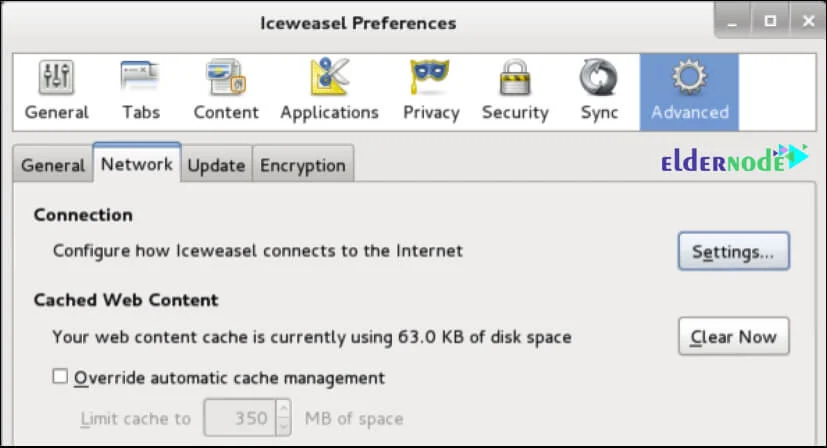This screenshot has width=827, height=448.
Task: Enable Override automatic cache management checkbox
Action: (x=60, y=377)
